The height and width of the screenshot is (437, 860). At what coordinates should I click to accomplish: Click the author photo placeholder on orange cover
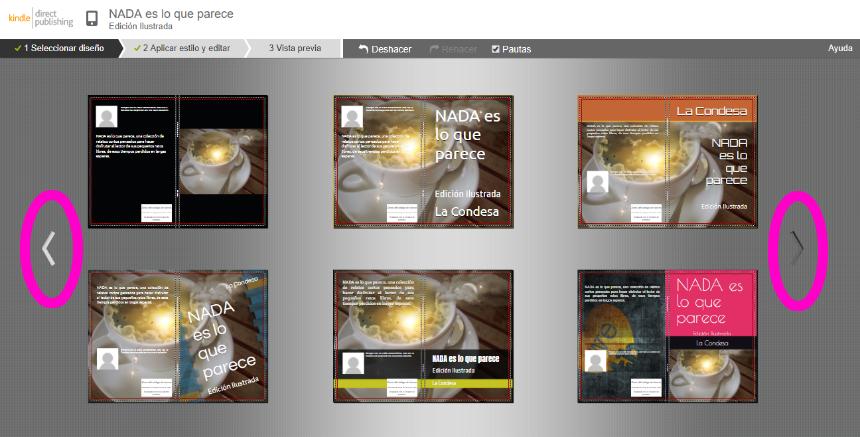click(598, 182)
